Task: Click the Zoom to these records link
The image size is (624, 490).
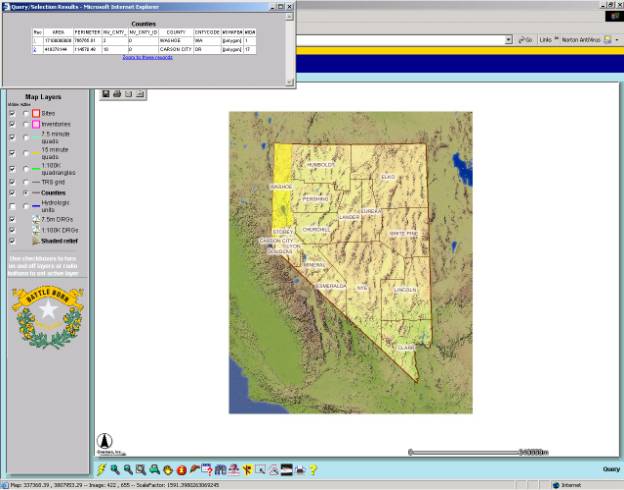Action: 147,57
